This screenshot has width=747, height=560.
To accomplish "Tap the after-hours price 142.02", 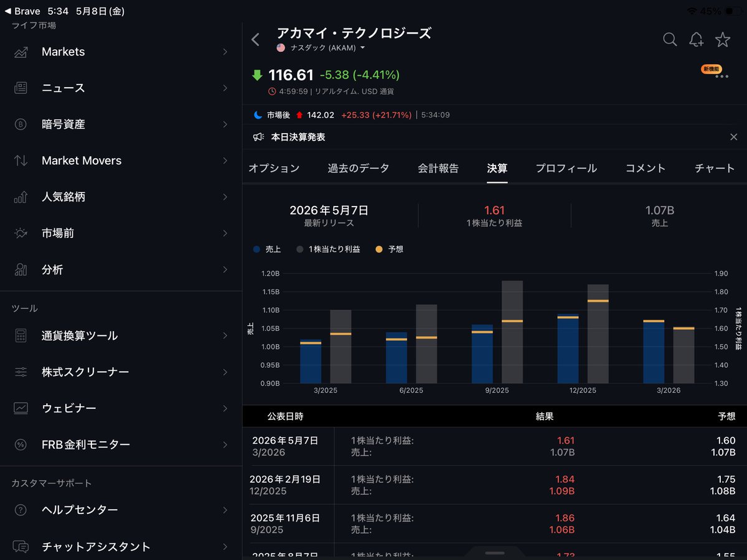I will click(x=321, y=115).
